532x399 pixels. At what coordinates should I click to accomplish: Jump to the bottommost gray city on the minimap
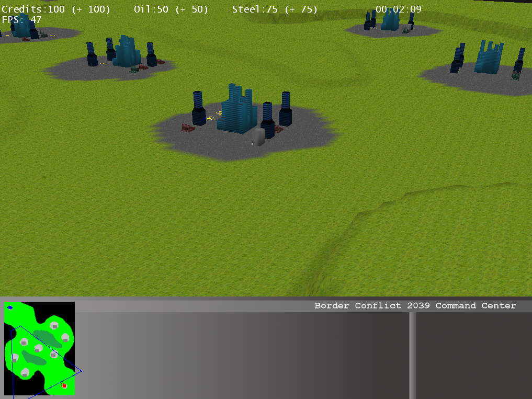pyautogui.click(x=25, y=373)
